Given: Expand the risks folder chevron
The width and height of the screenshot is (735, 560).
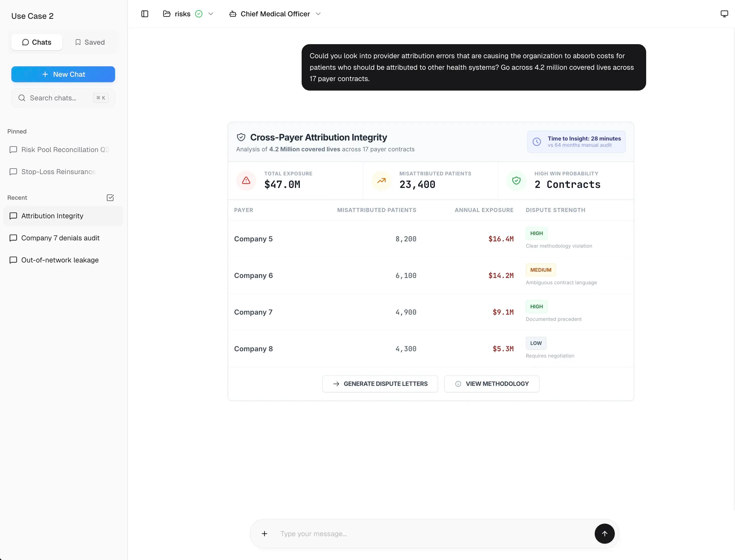Looking at the screenshot, I should coord(211,14).
